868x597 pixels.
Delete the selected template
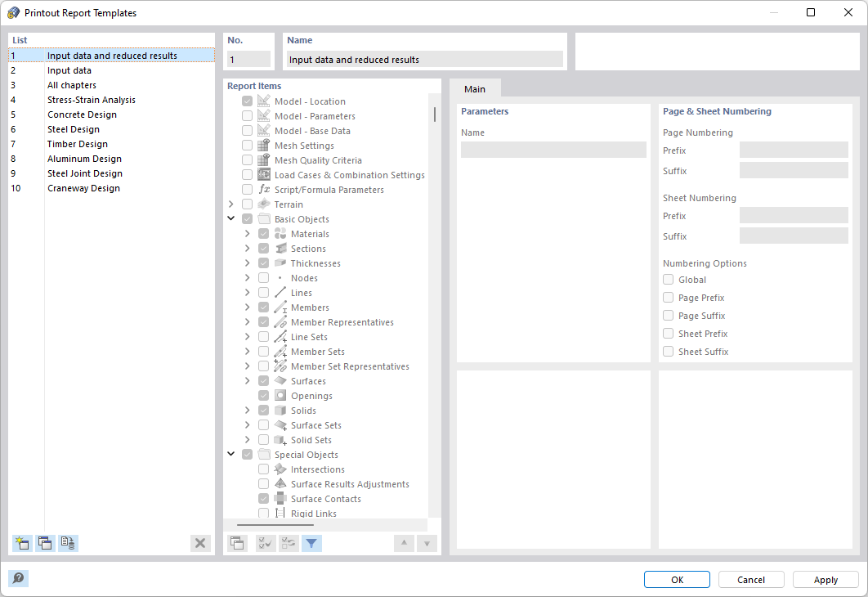click(200, 543)
